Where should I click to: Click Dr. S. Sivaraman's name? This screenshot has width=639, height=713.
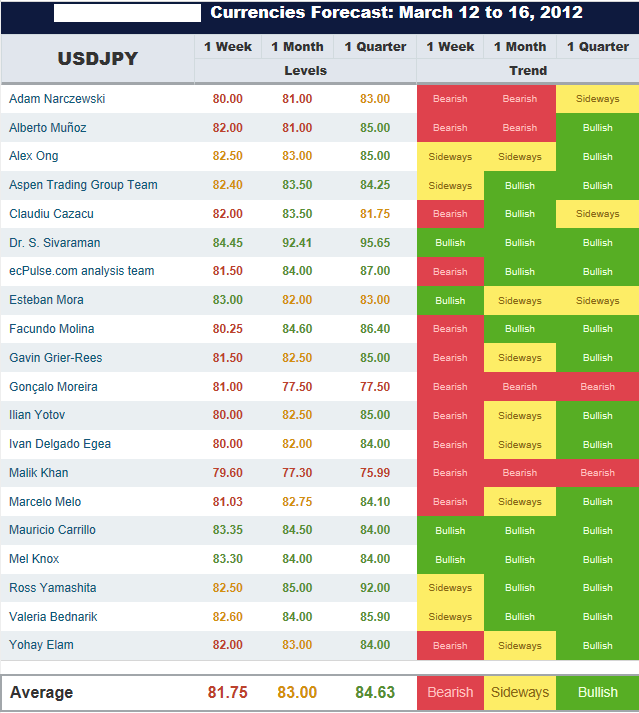pos(55,243)
